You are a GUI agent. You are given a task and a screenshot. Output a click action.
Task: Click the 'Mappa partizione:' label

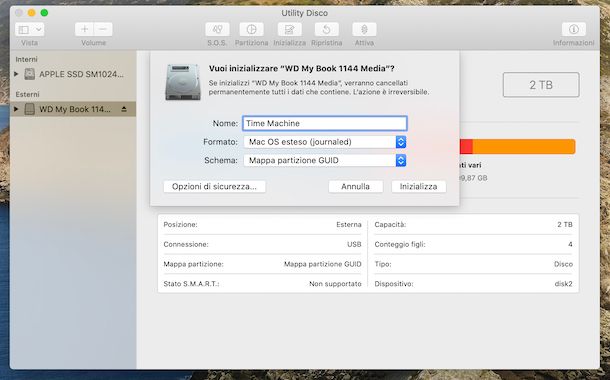point(193,264)
